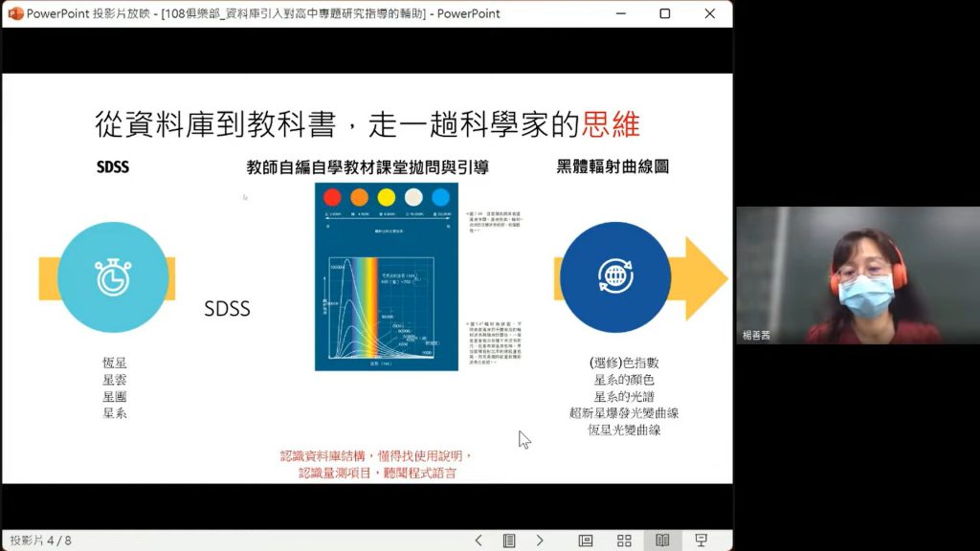Click the stopwatch icon in the light blue circle
Viewport: 980px width, 551px height.
pos(113,276)
